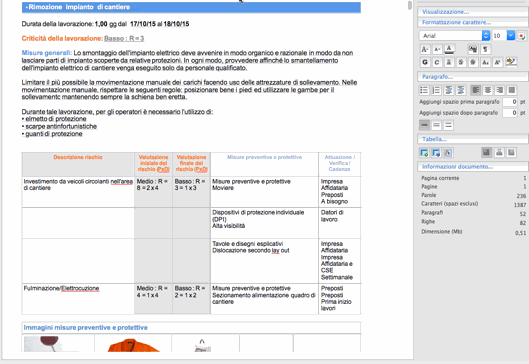Screen dimensions: 529x364
Task: Set paragraph alignment to centered
Action: pyautogui.click(x=488, y=90)
